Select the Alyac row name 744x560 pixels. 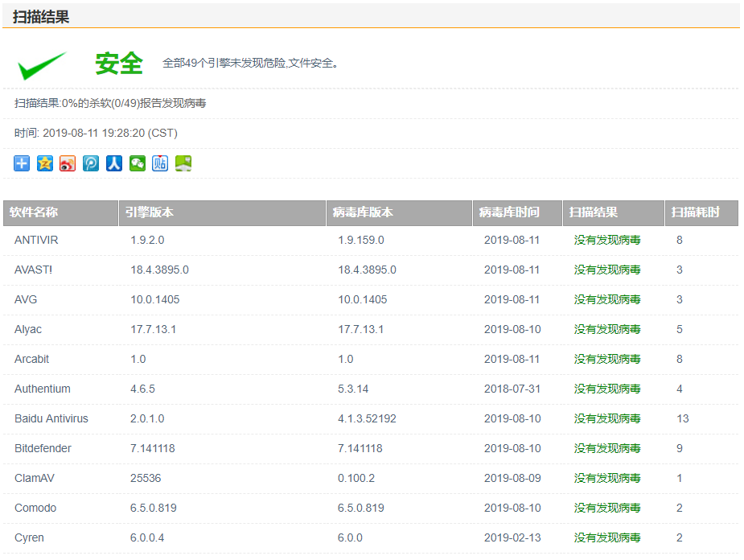click(28, 330)
